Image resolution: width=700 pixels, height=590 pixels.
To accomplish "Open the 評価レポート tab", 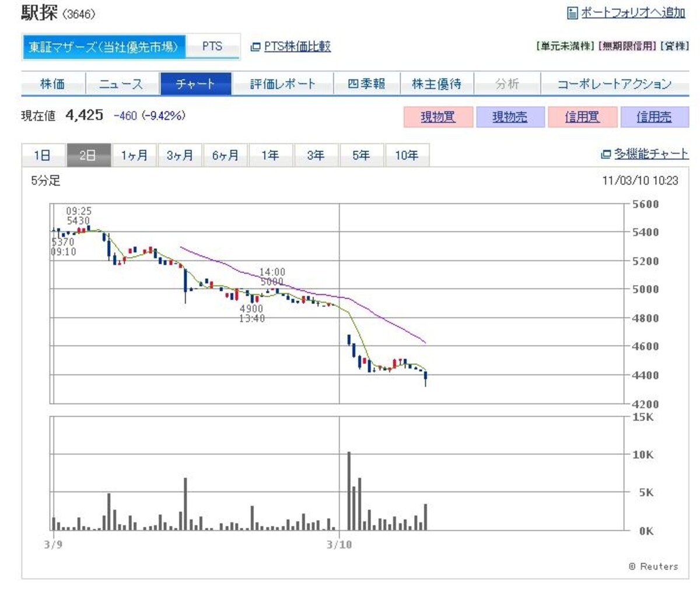I will 282,84.
